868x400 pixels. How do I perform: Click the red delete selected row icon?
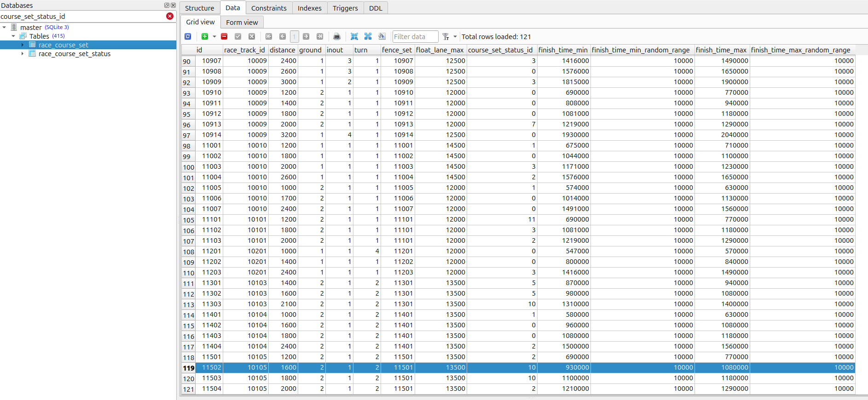pyautogui.click(x=224, y=36)
